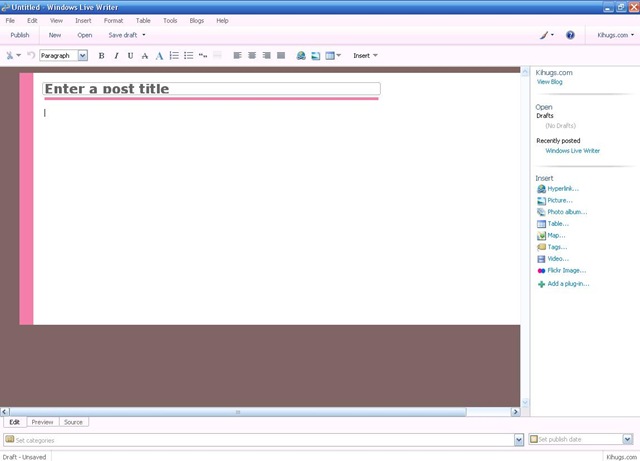640x461 pixels.
Task: Open the Help question mark icon
Action: coord(570,35)
